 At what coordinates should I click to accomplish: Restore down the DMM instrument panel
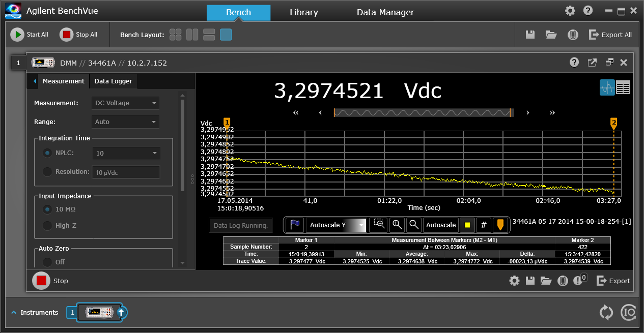(609, 63)
